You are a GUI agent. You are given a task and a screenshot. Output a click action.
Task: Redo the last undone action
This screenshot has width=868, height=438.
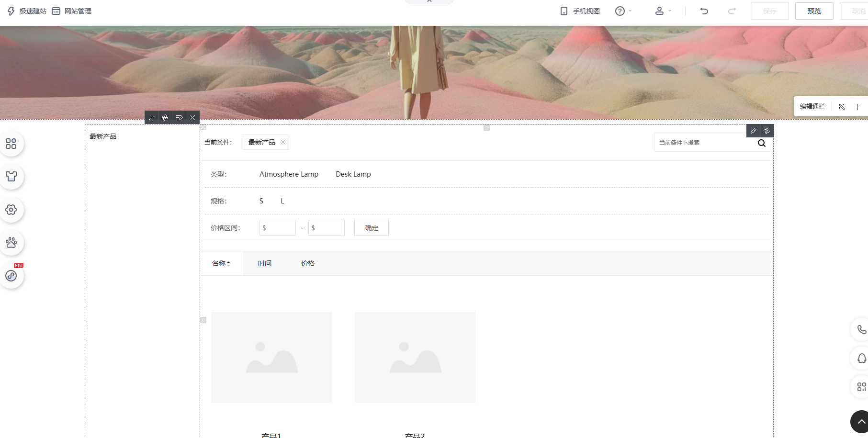tap(732, 11)
